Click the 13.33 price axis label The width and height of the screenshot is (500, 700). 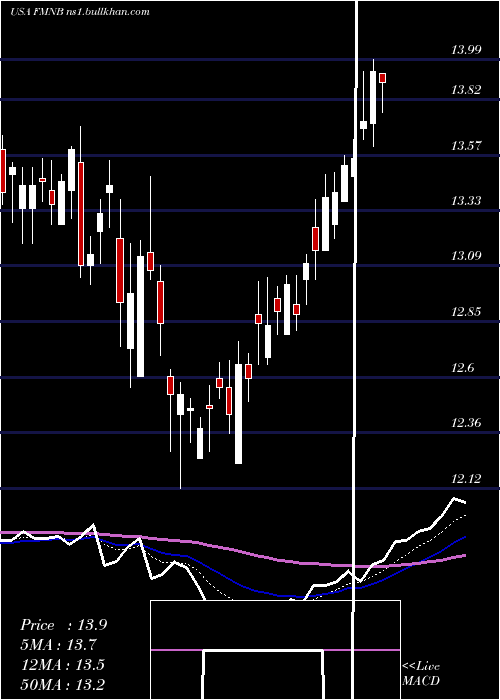[467, 201]
